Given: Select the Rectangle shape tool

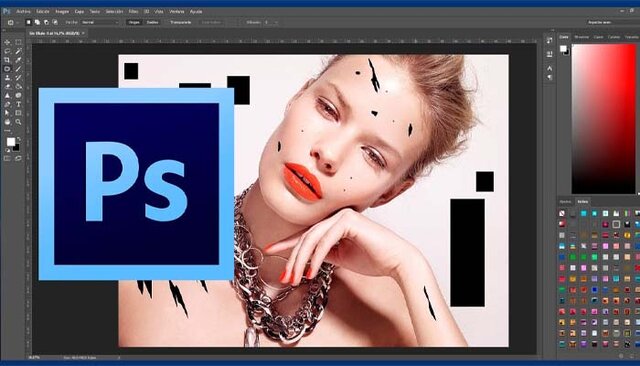Looking at the screenshot, I should pos(18,113).
